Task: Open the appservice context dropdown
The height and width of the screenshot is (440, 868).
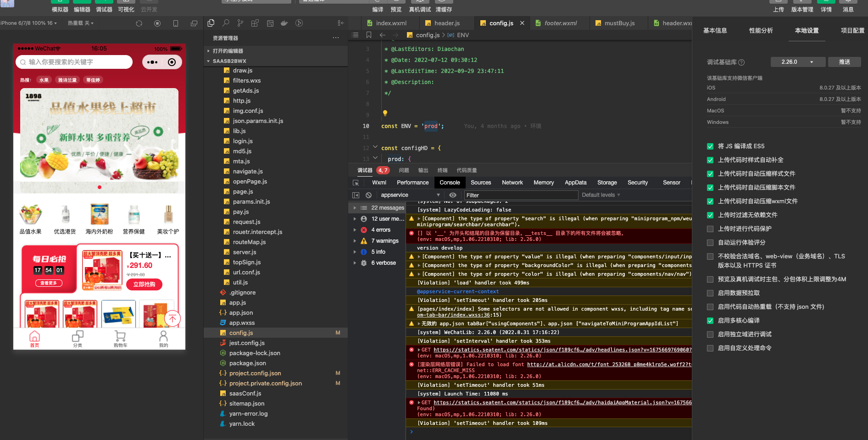Action: tap(410, 195)
